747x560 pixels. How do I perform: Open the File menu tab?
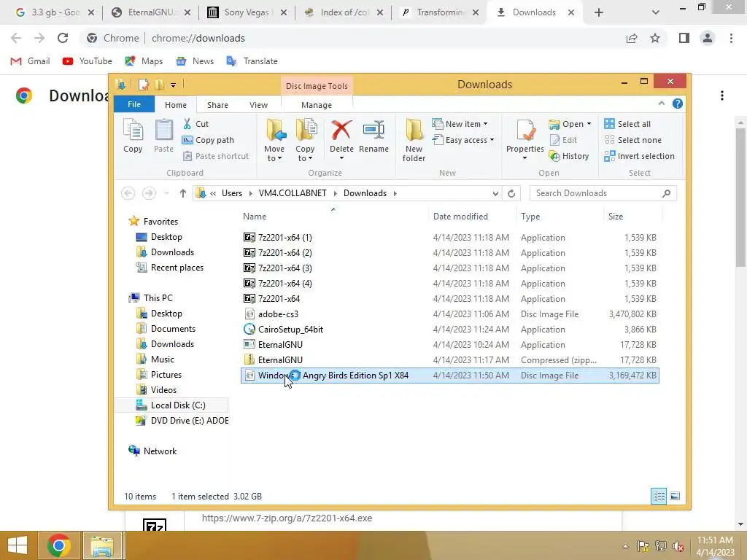134,104
